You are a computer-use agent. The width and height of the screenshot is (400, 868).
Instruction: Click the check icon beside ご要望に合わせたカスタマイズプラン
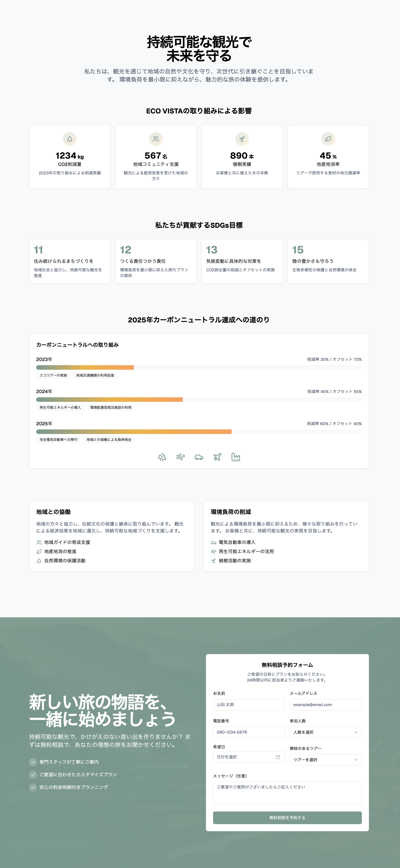tap(33, 774)
